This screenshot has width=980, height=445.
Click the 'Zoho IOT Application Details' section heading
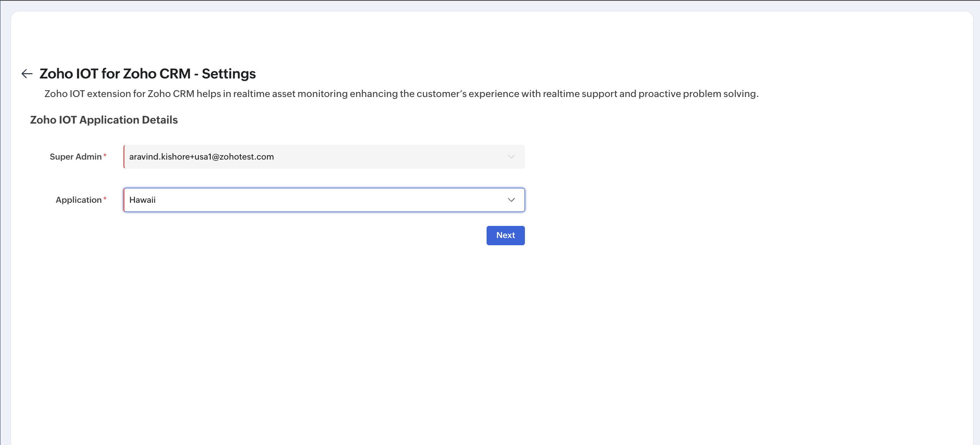(x=104, y=120)
